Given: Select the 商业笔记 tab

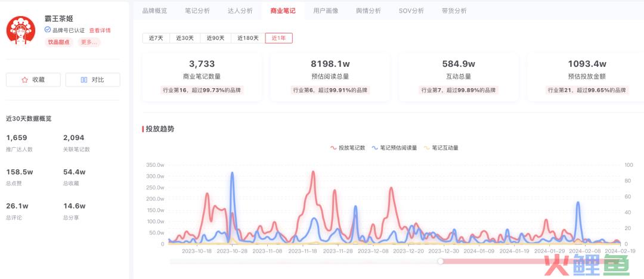Looking at the screenshot, I should tap(283, 11).
